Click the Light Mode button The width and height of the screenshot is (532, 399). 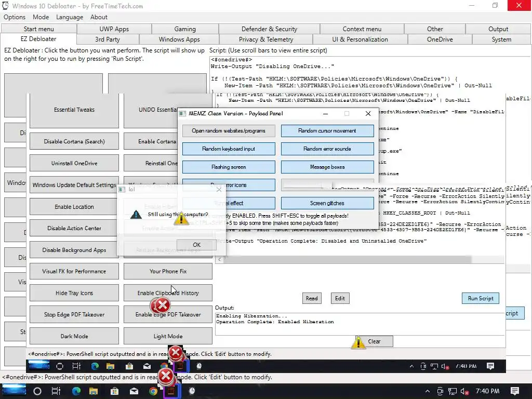pyautogui.click(x=168, y=336)
